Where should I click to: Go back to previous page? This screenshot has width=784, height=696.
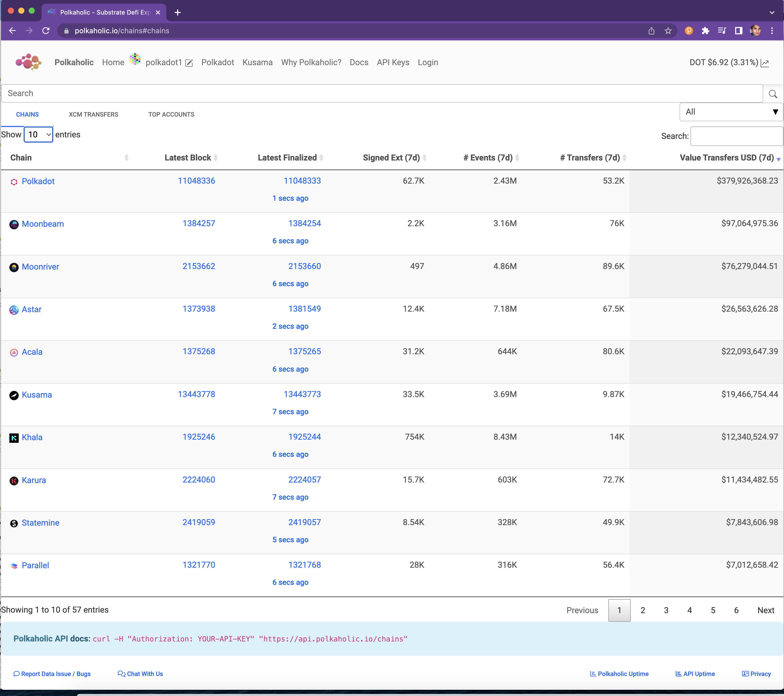coord(12,31)
